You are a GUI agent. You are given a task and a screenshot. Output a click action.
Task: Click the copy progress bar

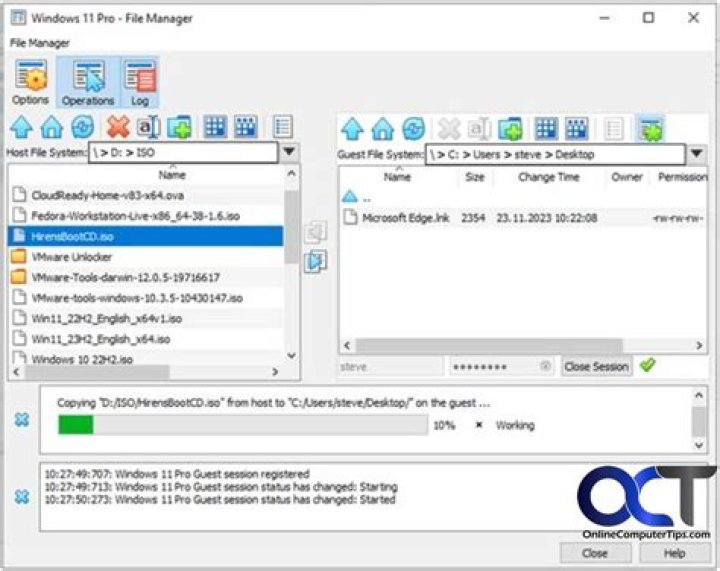click(242, 425)
